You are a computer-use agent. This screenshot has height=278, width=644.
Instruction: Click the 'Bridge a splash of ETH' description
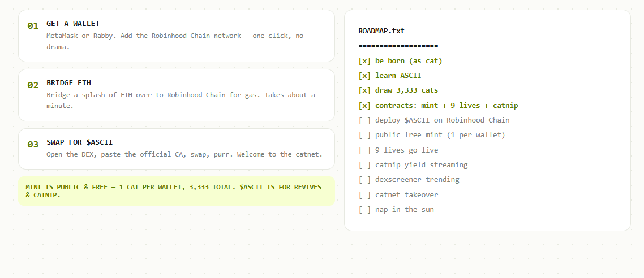[x=181, y=101]
